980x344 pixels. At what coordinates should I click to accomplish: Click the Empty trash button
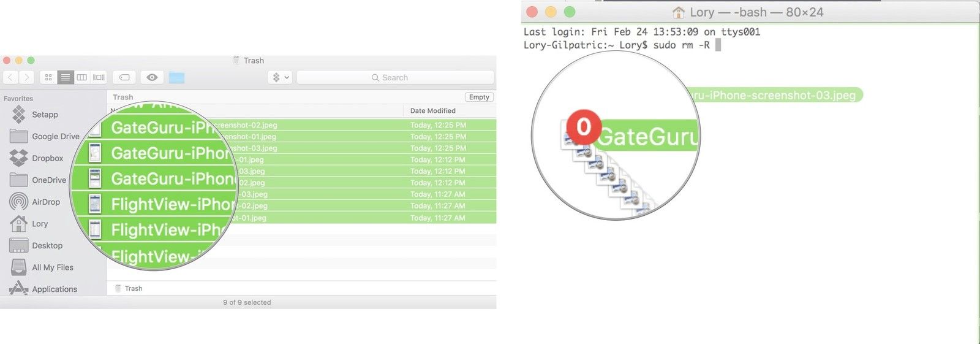[x=479, y=97]
